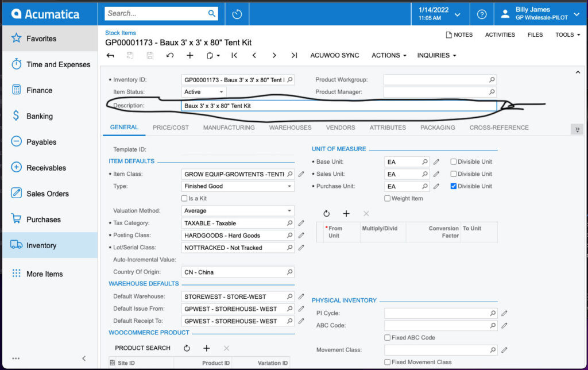Open the Finance workspace
This screenshot has width=588, height=370.
point(50,90)
